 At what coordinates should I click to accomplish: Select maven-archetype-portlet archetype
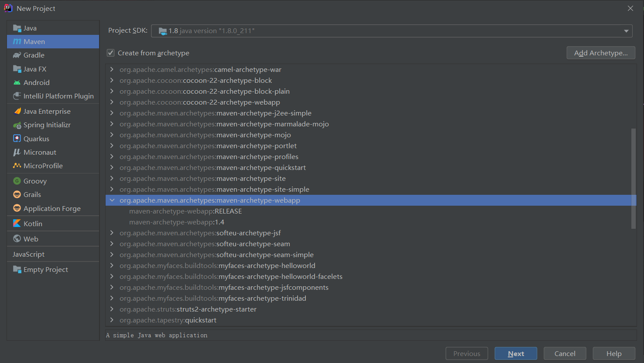coord(208,146)
